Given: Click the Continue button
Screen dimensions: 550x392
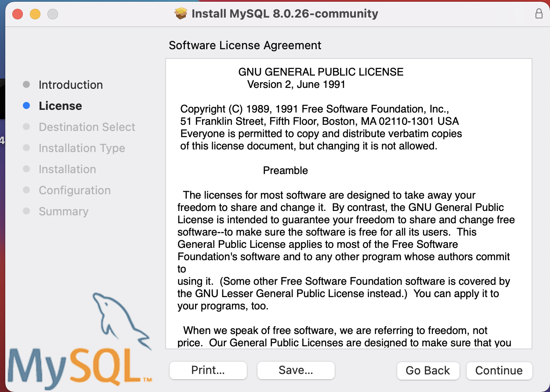Looking at the screenshot, I should 499,370.
